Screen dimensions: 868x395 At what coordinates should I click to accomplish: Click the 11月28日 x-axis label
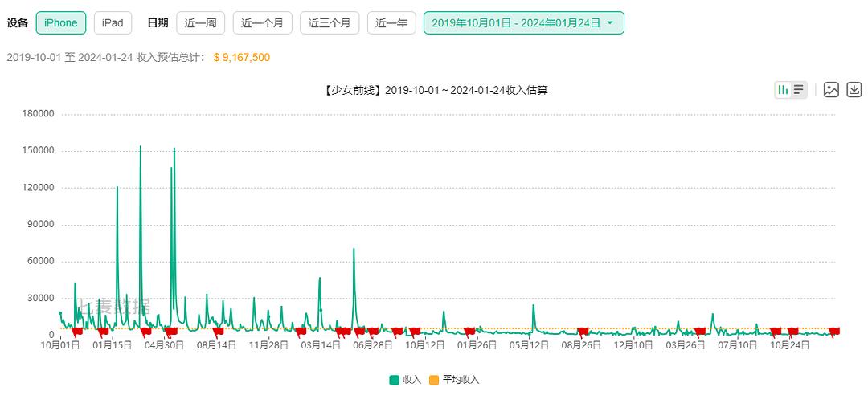(x=268, y=345)
